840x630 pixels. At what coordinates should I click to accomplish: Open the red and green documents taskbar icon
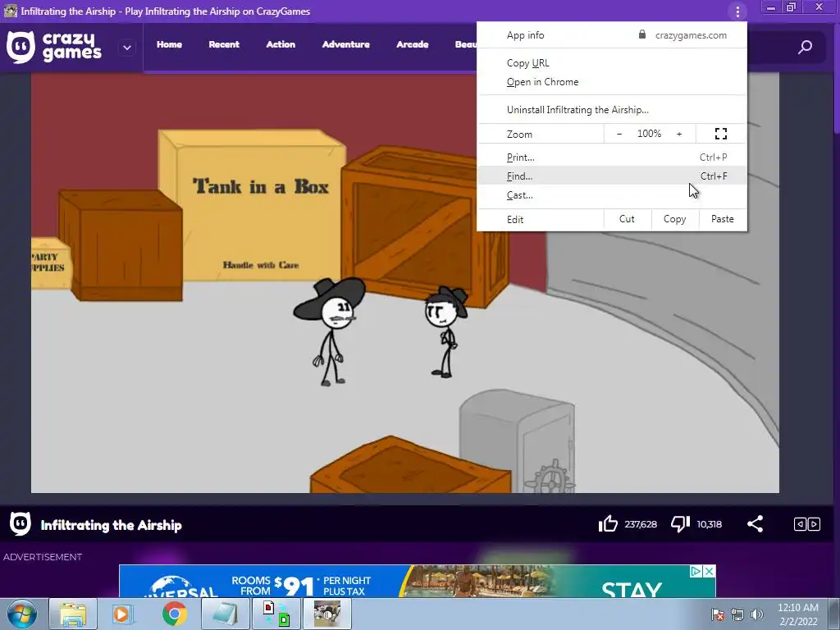tap(276, 614)
